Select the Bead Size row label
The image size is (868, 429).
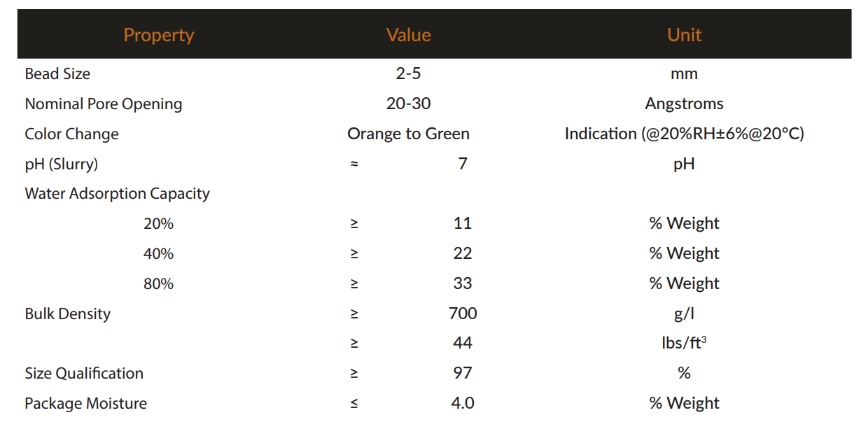click(57, 73)
